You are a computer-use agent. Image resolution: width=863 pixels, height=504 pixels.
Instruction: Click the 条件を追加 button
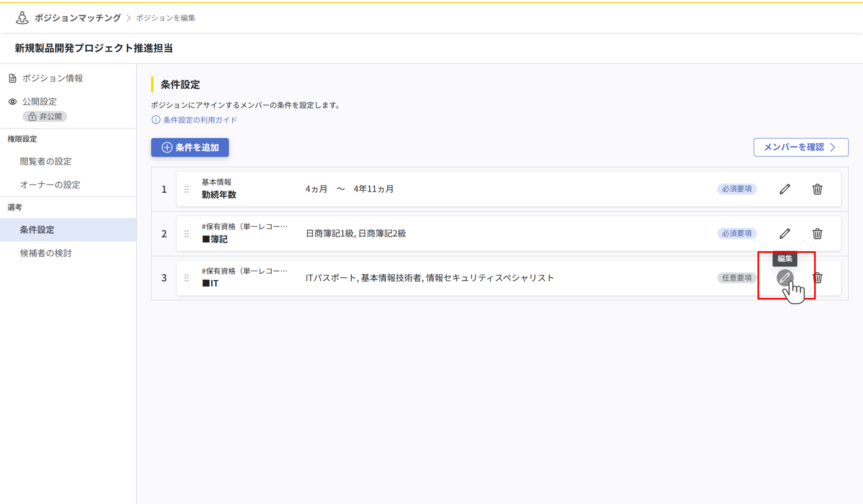tap(190, 148)
